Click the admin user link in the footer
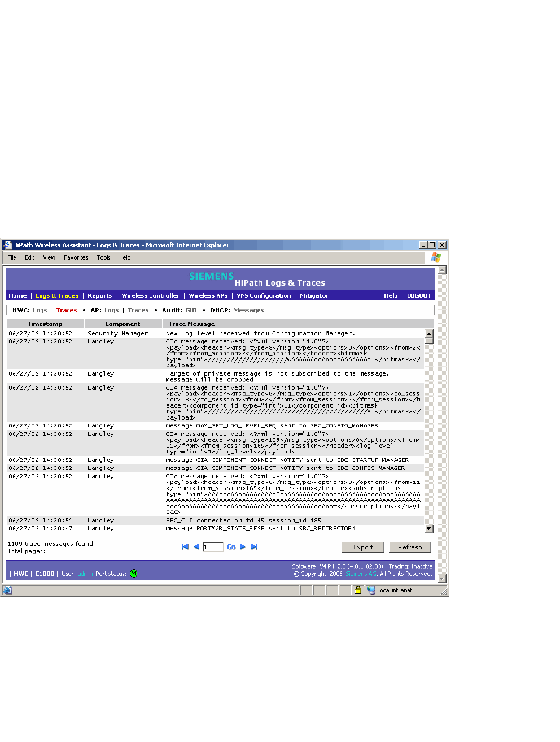 point(85,574)
